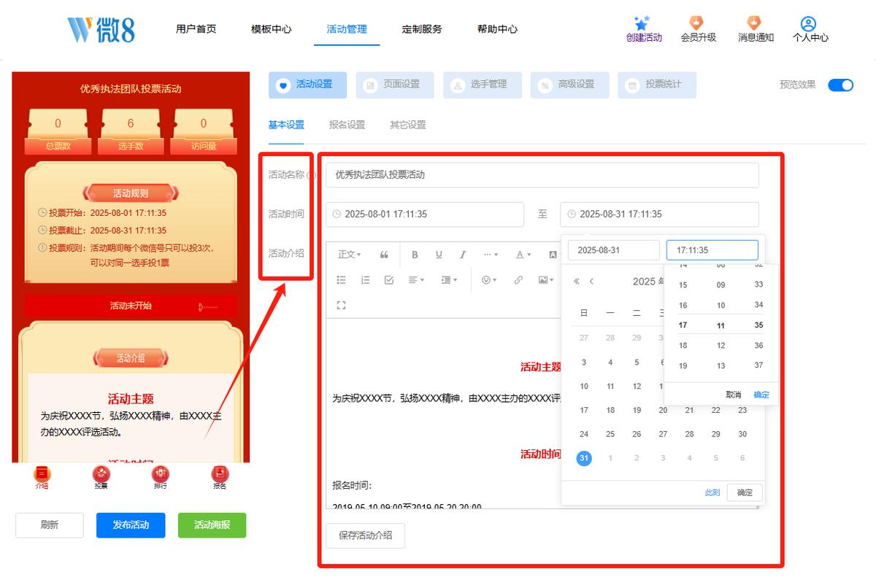Go to previous month in the calendar

pos(591,282)
